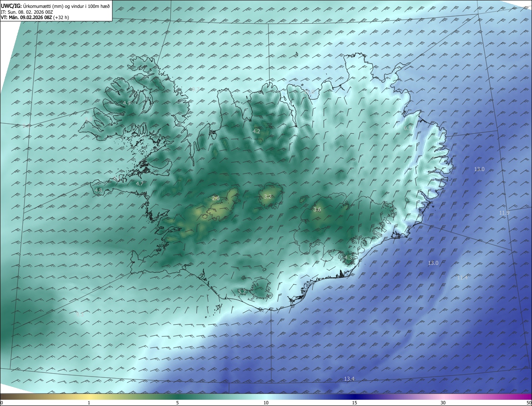This screenshot has height=406, width=532.
Task: Click the 4.3 value label on the map
Action: 348,258
